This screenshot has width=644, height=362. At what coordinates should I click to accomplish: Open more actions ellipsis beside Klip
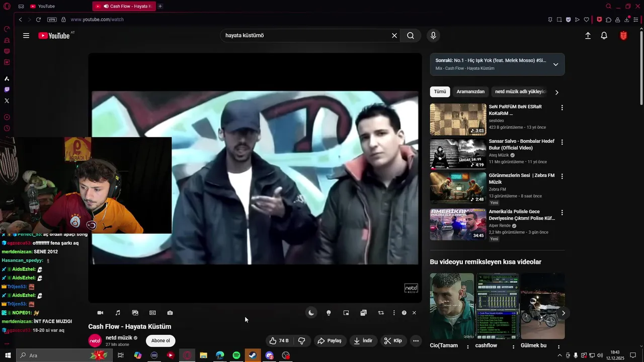tap(416, 341)
